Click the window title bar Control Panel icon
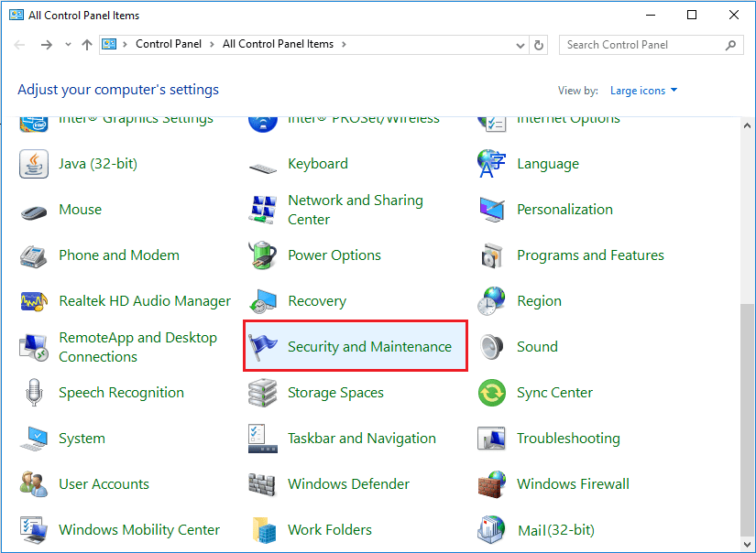 tap(16, 15)
